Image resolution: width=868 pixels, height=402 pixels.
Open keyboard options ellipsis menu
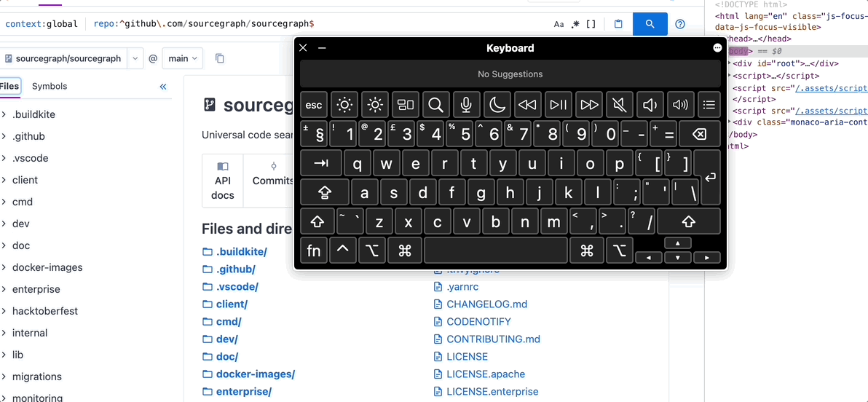tap(717, 48)
